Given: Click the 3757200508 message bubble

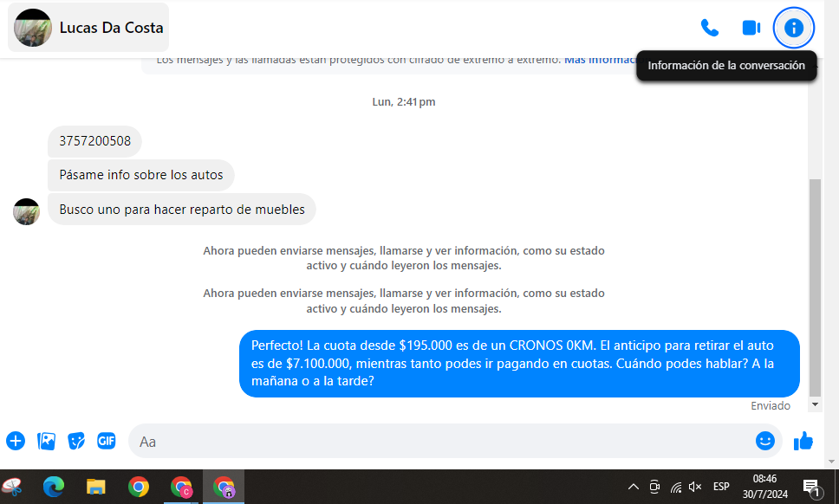Looking at the screenshot, I should (94, 141).
